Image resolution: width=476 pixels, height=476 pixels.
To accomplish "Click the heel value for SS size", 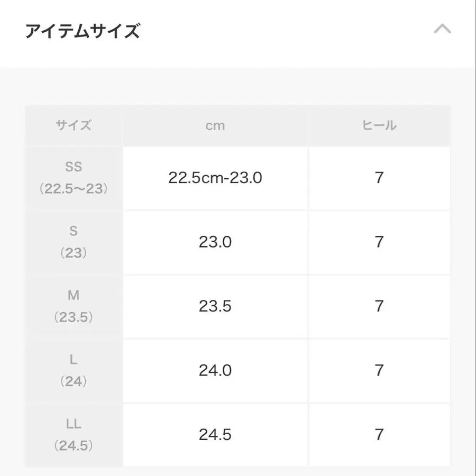I will pyautogui.click(x=379, y=178).
